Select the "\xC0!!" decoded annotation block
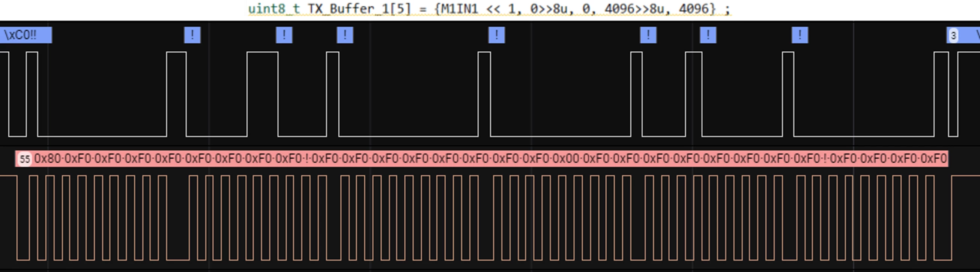 click(x=26, y=35)
